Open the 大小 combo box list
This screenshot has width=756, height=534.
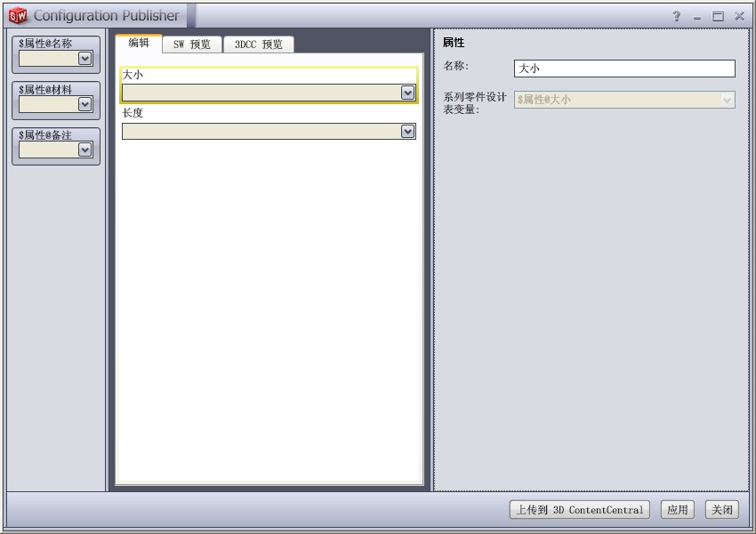(408, 93)
